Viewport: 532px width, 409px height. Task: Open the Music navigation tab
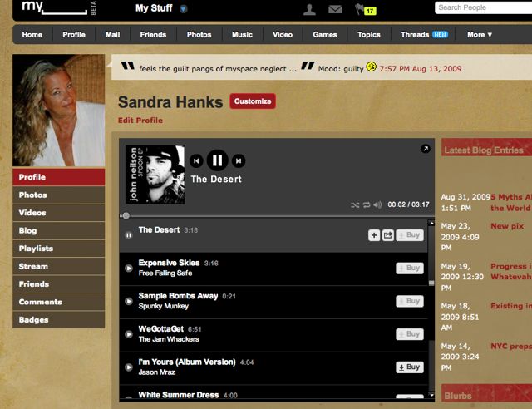point(242,35)
